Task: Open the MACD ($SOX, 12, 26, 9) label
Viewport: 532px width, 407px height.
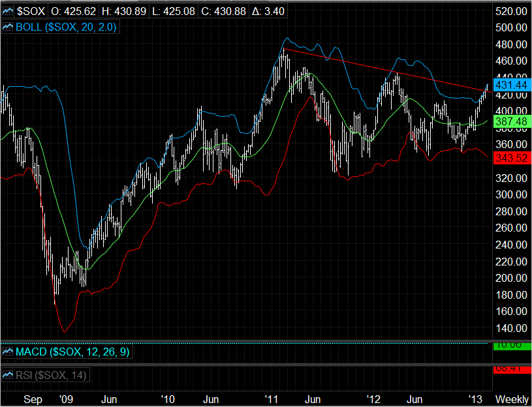Action: pos(72,352)
